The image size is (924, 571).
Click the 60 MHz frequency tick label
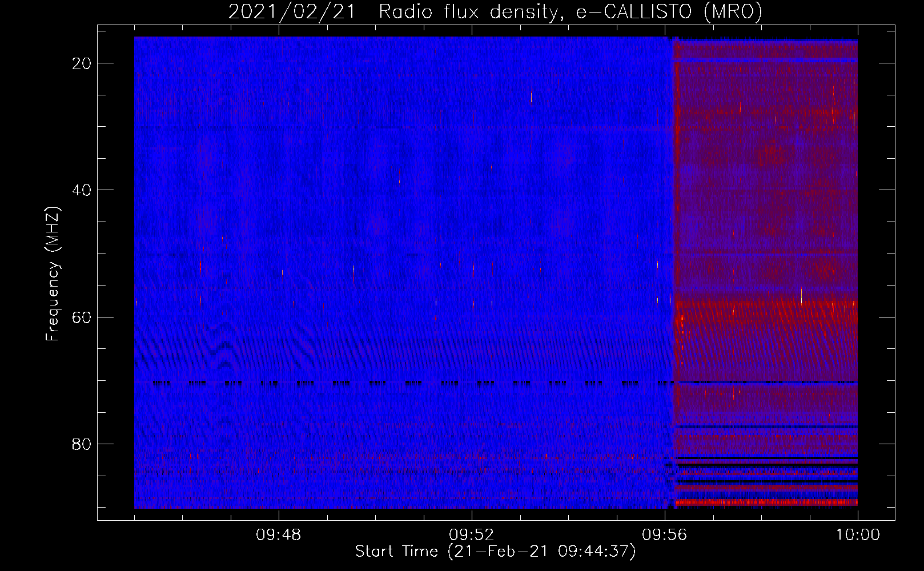click(82, 317)
